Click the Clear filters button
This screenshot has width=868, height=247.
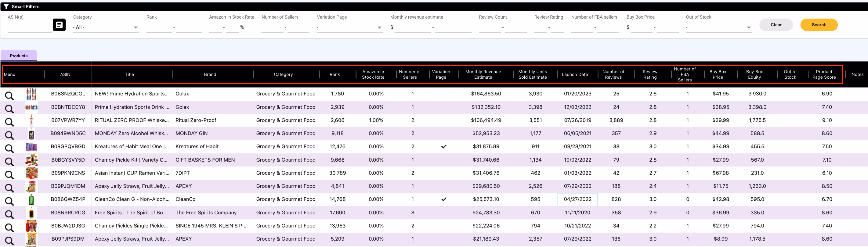776,25
